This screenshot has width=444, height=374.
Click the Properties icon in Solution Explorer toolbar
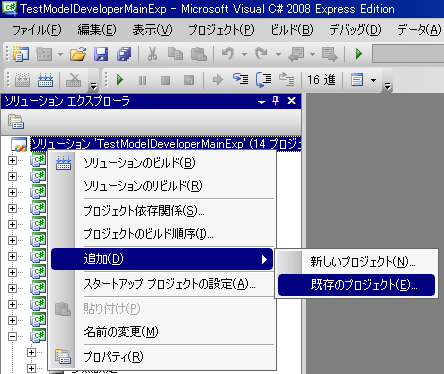tap(16, 122)
